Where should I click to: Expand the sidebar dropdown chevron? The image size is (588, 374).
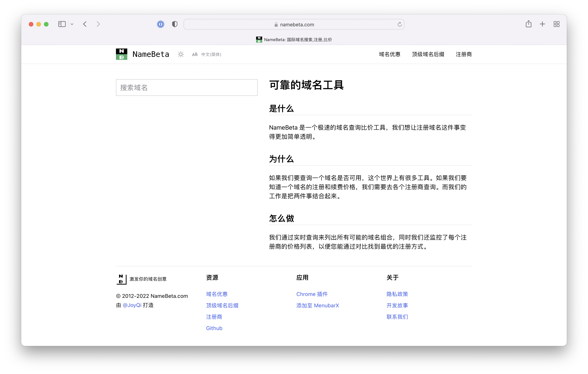tap(72, 24)
